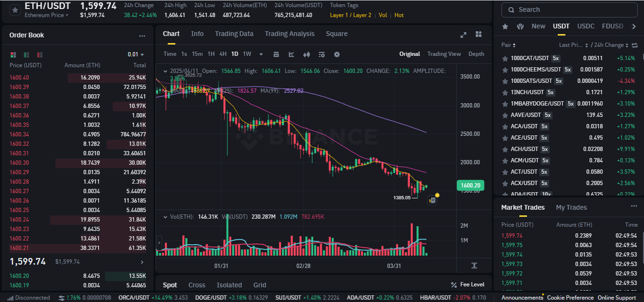Click the yellow dot marker on the chart
The width and height of the screenshot is (644, 302).
(x=437, y=195)
